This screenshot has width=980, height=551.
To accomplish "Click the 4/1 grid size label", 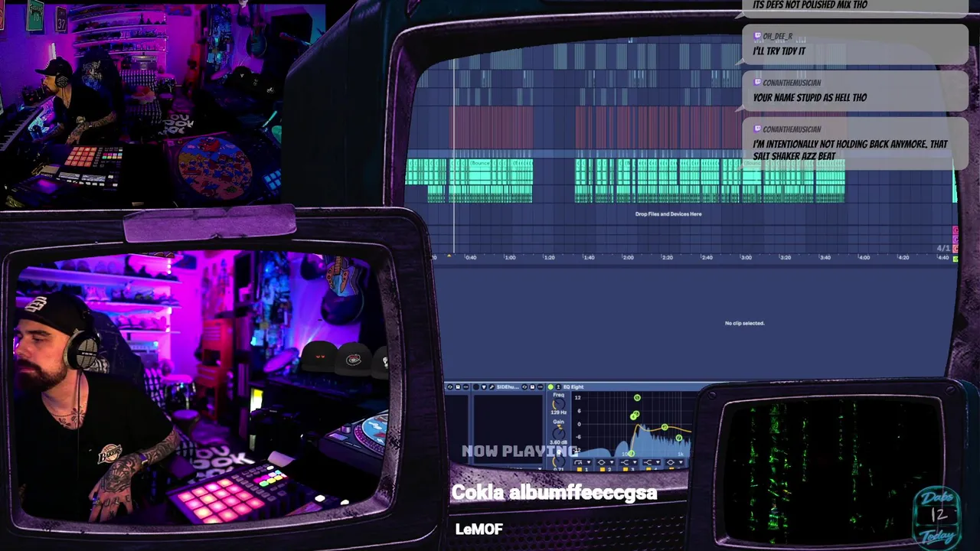I will [943, 248].
